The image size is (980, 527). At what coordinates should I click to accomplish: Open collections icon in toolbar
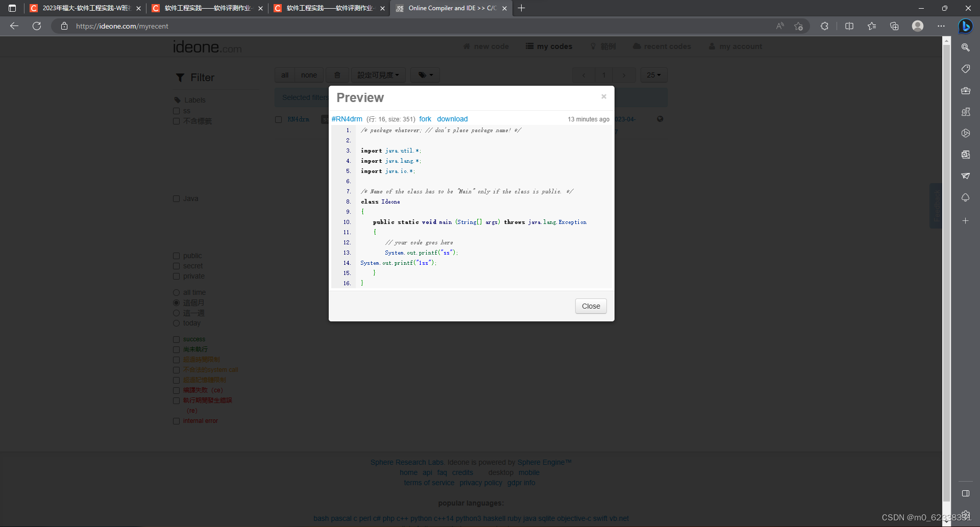click(894, 26)
